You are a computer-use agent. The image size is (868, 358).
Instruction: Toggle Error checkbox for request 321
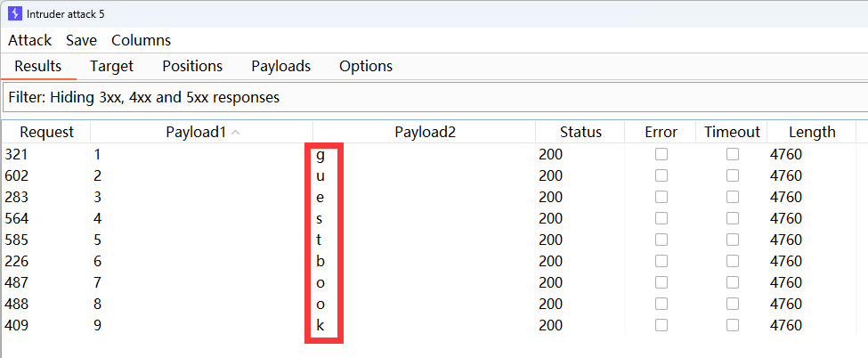(x=661, y=154)
